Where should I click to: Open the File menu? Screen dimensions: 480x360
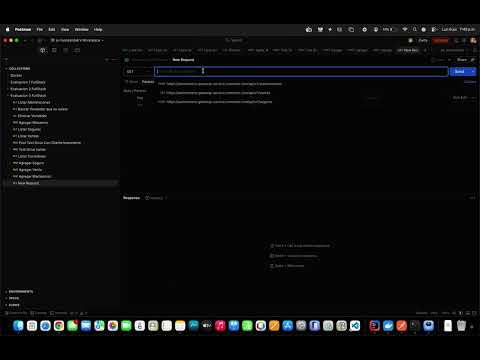[x=40, y=30]
